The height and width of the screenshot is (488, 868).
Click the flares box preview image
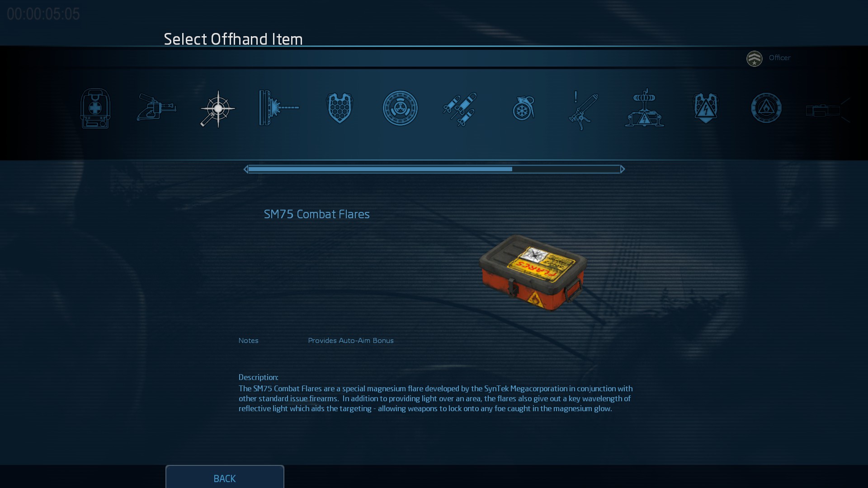coord(533,272)
